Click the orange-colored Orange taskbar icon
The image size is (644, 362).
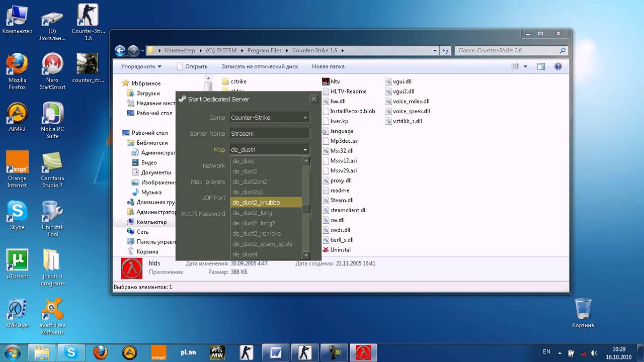click(159, 352)
